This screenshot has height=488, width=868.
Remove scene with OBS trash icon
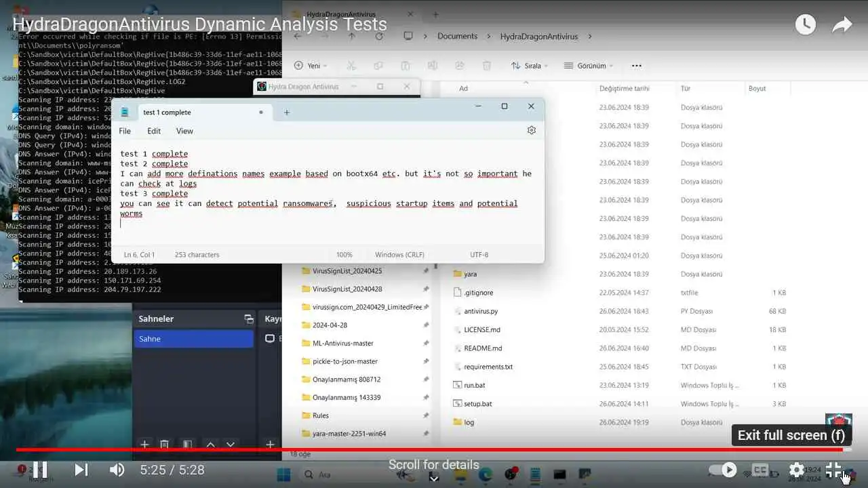[164, 445]
